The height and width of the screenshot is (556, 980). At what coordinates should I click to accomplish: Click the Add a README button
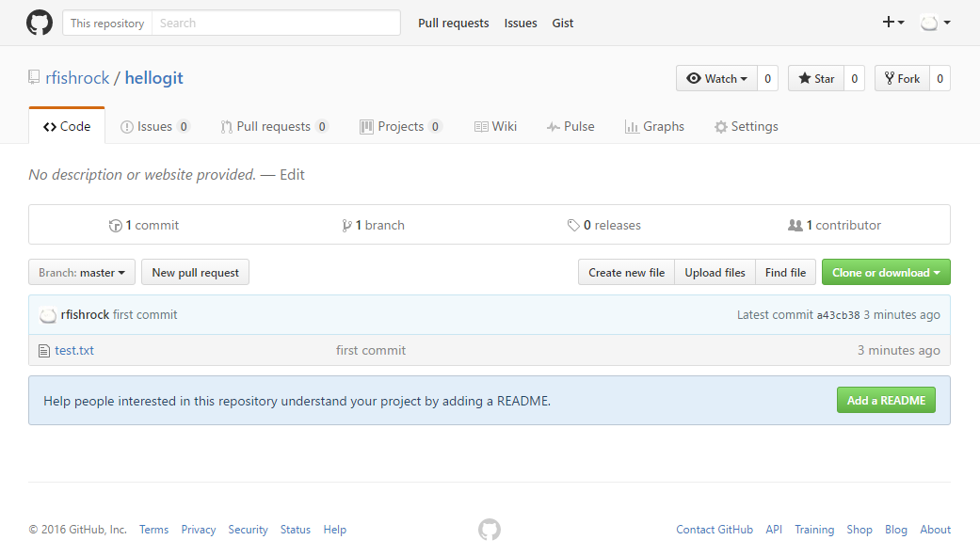[x=886, y=401]
